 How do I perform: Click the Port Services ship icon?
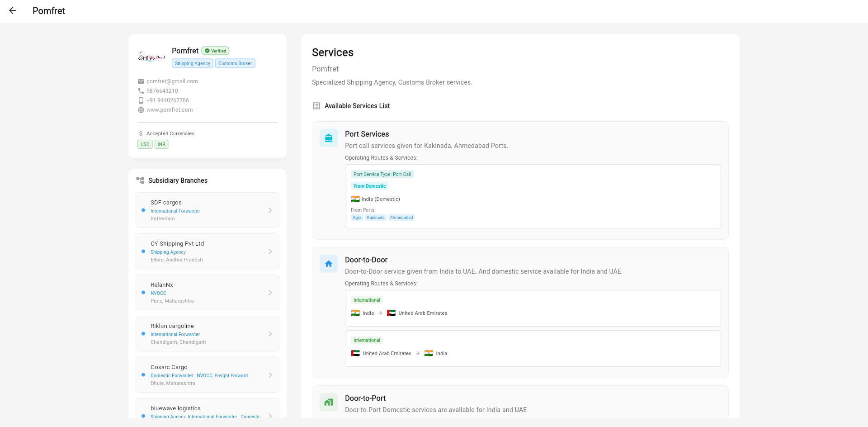[x=329, y=138]
